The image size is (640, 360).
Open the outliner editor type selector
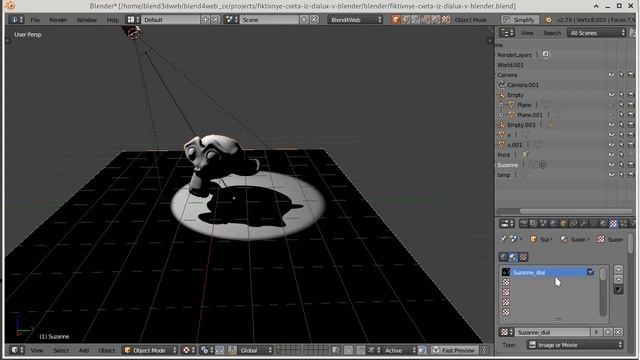(507, 33)
